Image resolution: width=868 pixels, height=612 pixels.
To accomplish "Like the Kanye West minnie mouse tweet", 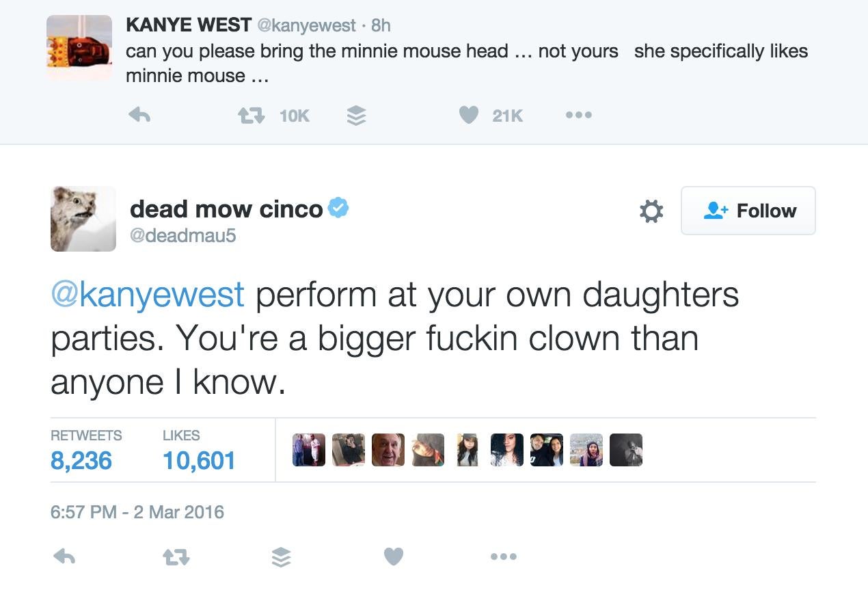I will (x=468, y=116).
